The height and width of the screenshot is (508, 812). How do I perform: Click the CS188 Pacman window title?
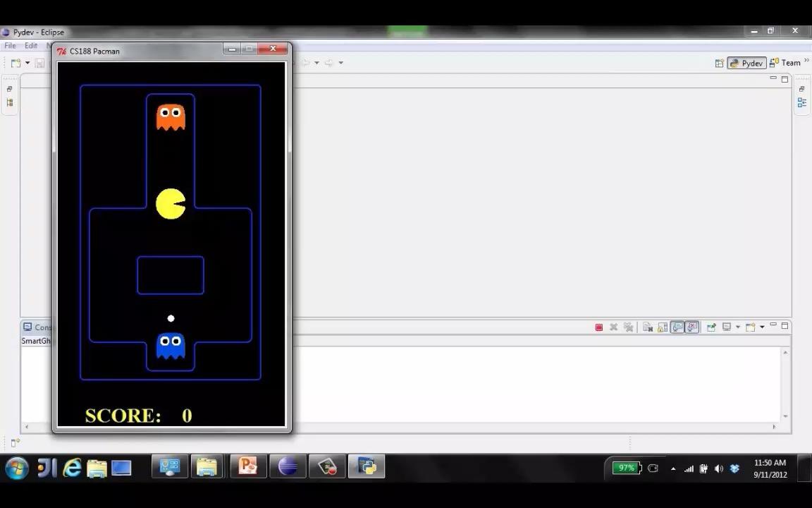coord(94,52)
